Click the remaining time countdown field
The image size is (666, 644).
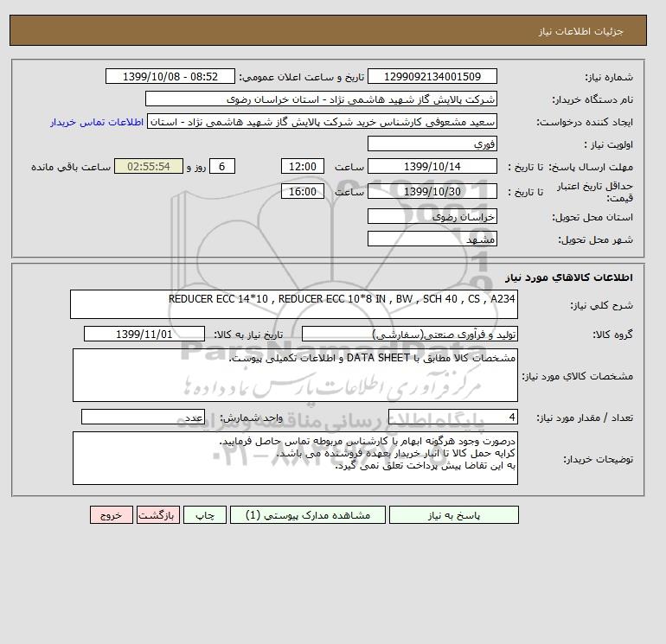click(x=149, y=167)
